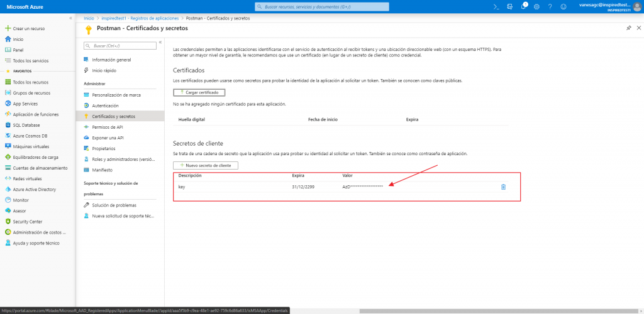Open the settings gear in header
Image resolution: width=644 pixels, height=314 pixels.
pyautogui.click(x=536, y=6)
